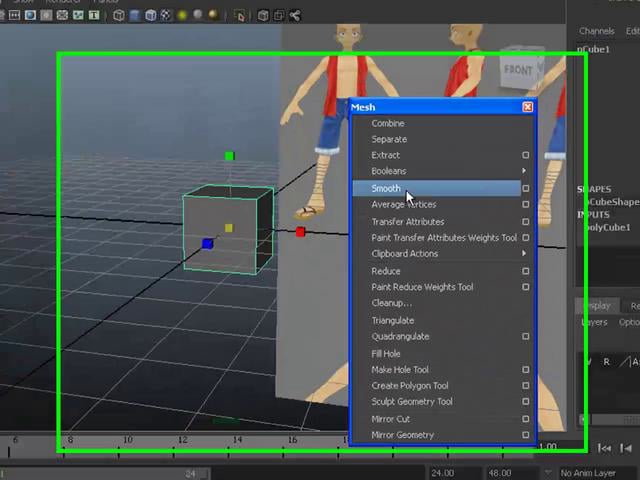Click green Y-axis move handle
Screen dimensions: 640x480
230,156
